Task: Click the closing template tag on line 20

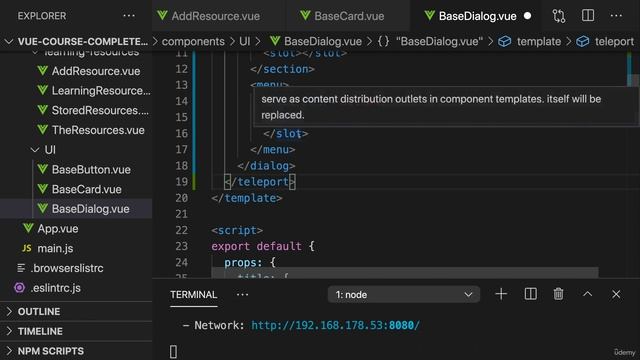Action: [247, 198]
